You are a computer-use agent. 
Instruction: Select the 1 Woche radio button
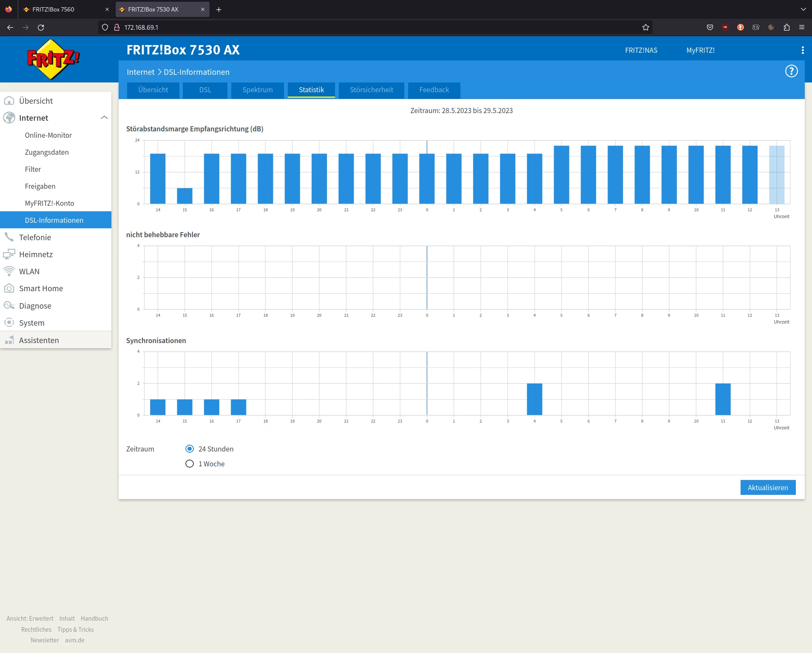(190, 464)
